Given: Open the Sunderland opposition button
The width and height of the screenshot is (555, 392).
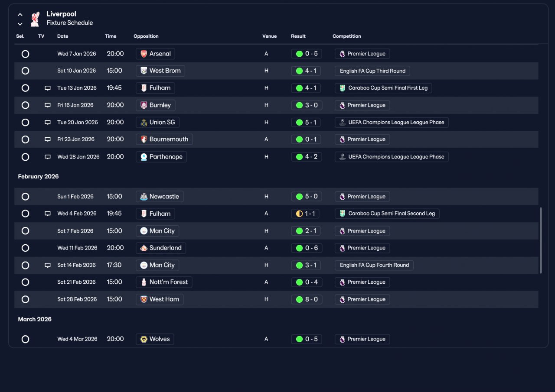Looking at the screenshot, I should pos(161,248).
